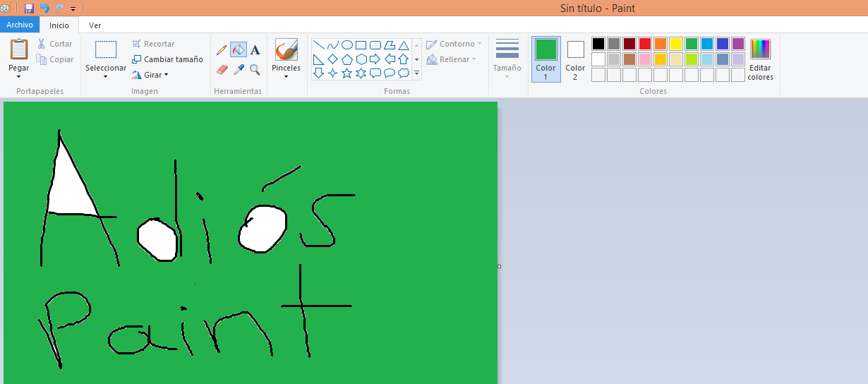Viewport: 868px width, 384px height.
Task: Choose the Five-point star shape
Action: point(346,73)
